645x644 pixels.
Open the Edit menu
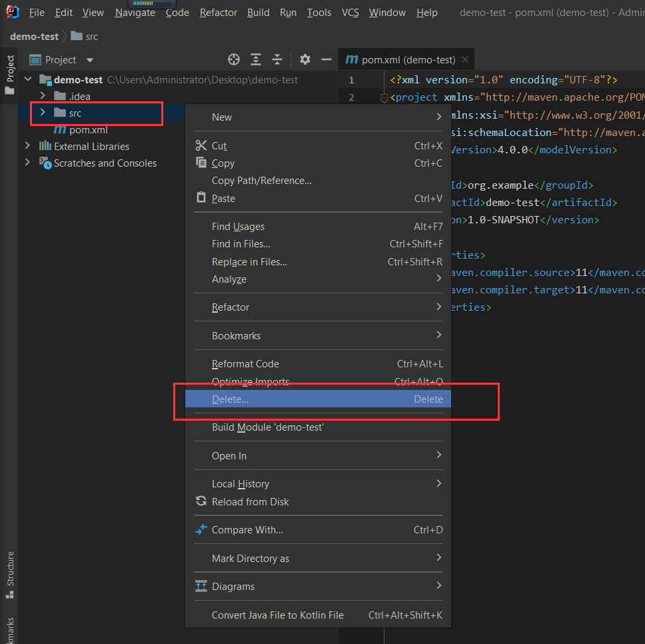(64, 13)
